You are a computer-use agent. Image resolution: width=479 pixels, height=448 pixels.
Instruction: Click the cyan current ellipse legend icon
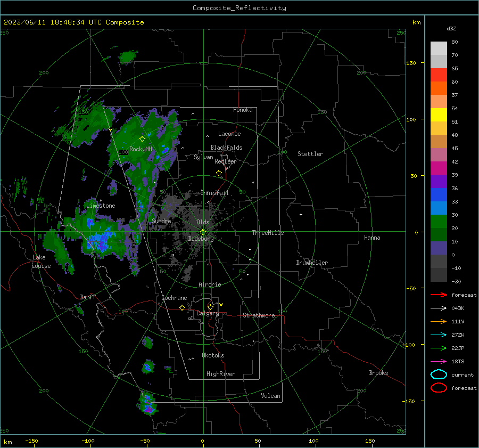(439, 374)
